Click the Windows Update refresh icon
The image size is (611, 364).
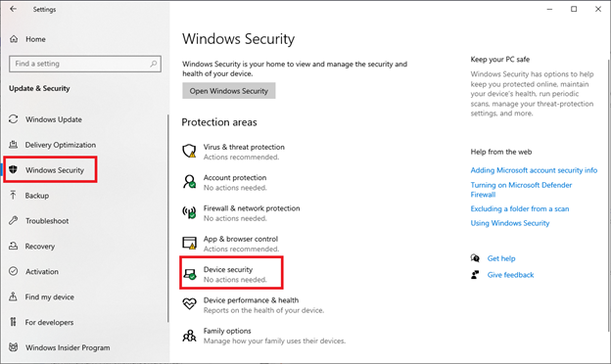coord(14,119)
